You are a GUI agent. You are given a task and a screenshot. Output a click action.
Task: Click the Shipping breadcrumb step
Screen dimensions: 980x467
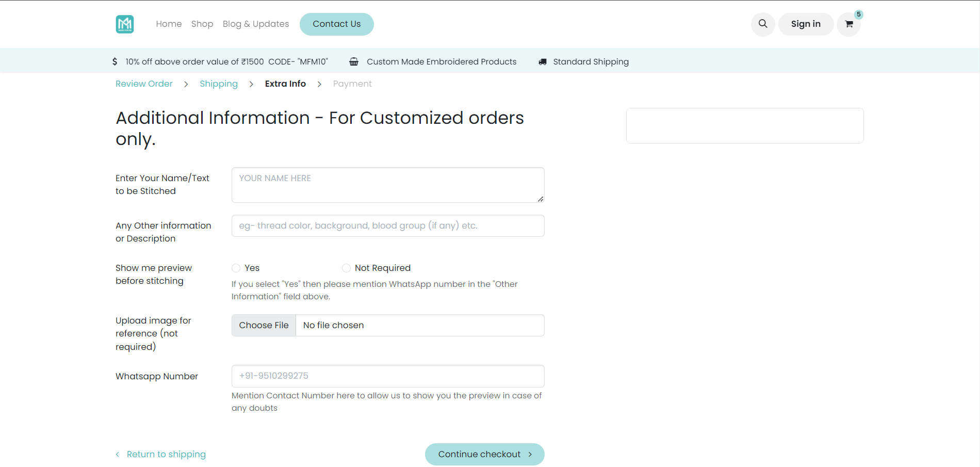click(219, 84)
